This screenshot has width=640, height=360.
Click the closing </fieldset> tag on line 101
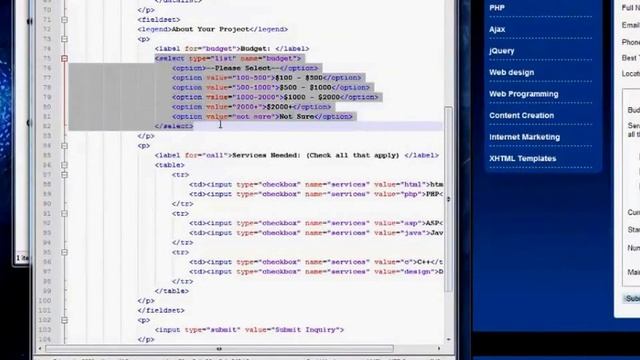[161, 311]
